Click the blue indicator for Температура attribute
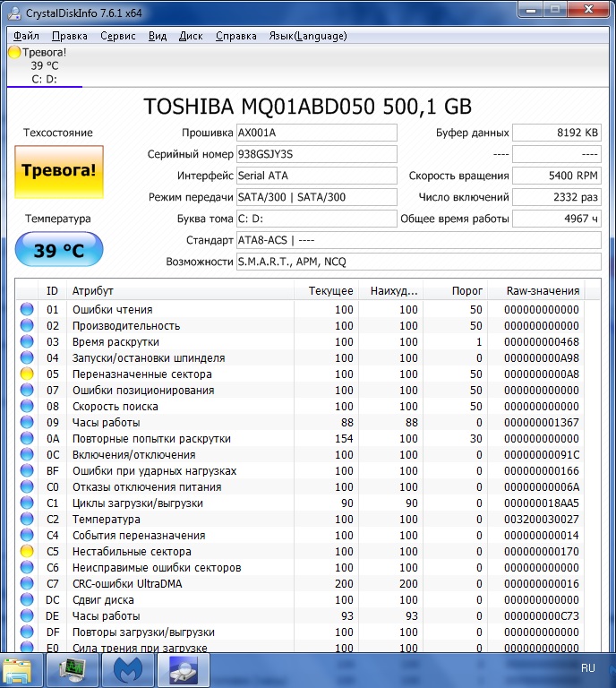Image resolution: width=616 pixels, height=688 pixels. (x=27, y=520)
